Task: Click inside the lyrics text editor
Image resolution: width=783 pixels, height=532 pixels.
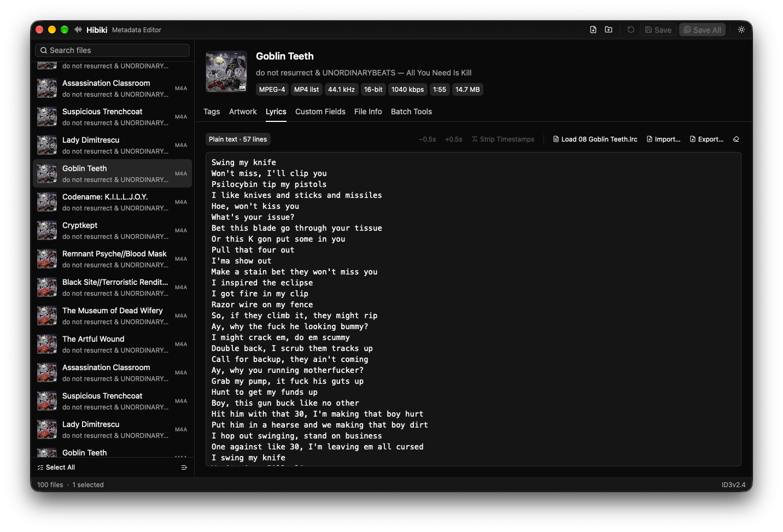Action: pyautogui.click(x=474, y=309)
